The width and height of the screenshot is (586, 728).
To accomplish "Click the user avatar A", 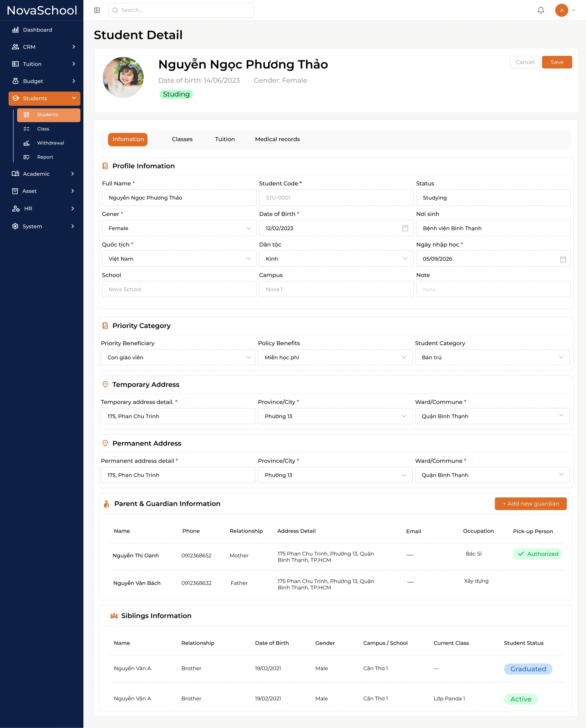I will pyautogui.click(x=561, y=10).
